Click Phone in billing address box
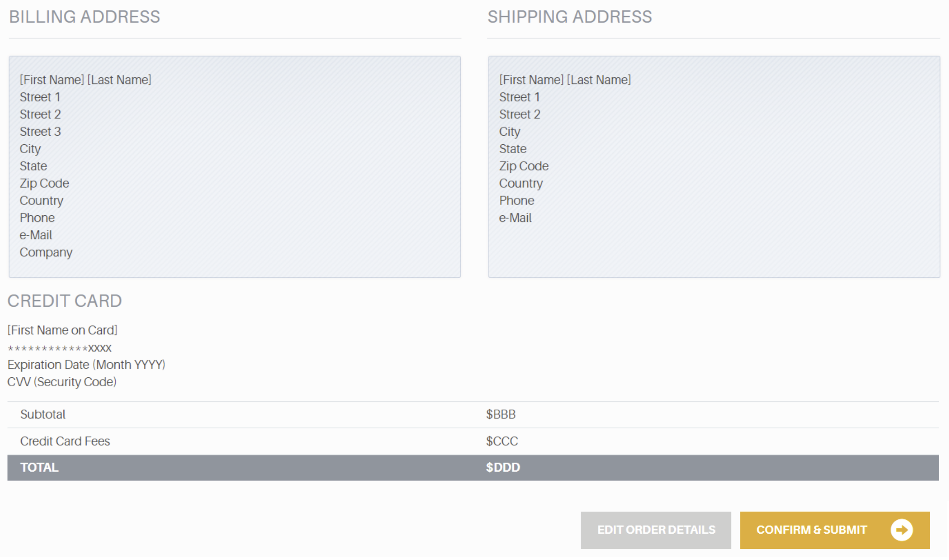949x560 pixels. pyautogui.click(x=37, y=218)
